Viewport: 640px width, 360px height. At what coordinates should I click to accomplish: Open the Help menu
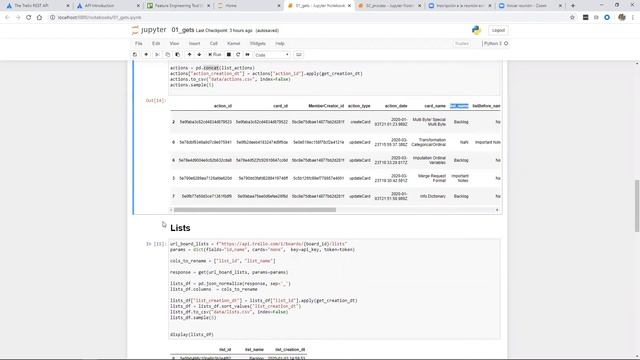[280, 43]
